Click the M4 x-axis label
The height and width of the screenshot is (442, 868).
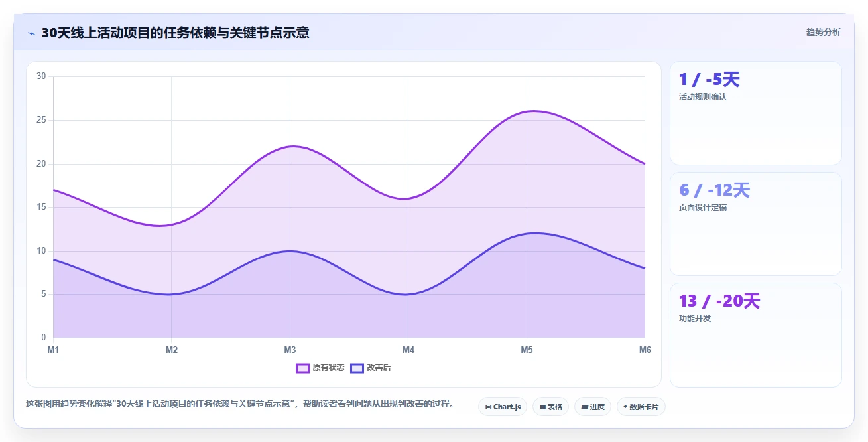(408, 350)
